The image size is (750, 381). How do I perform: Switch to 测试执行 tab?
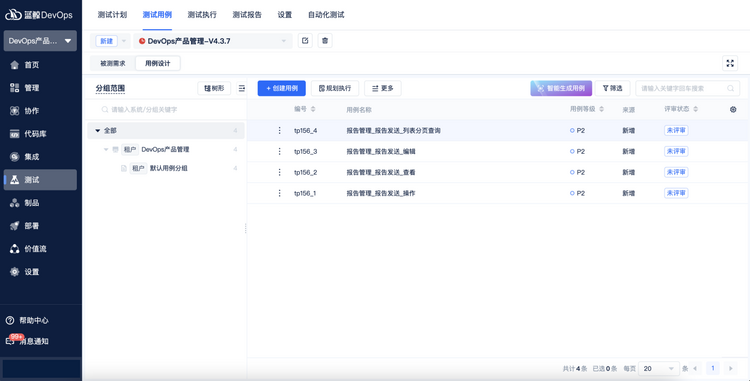click(x=202, y=15)
